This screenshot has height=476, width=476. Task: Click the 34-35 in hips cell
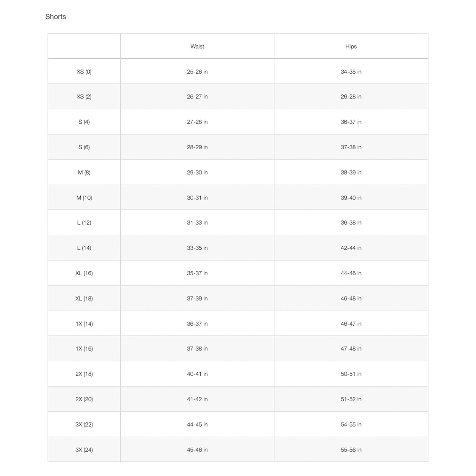[351, 72]
